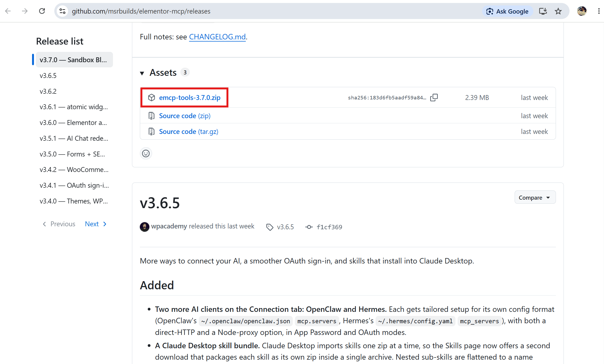
Task: View site information for github.com
Action: coord(62,11)
